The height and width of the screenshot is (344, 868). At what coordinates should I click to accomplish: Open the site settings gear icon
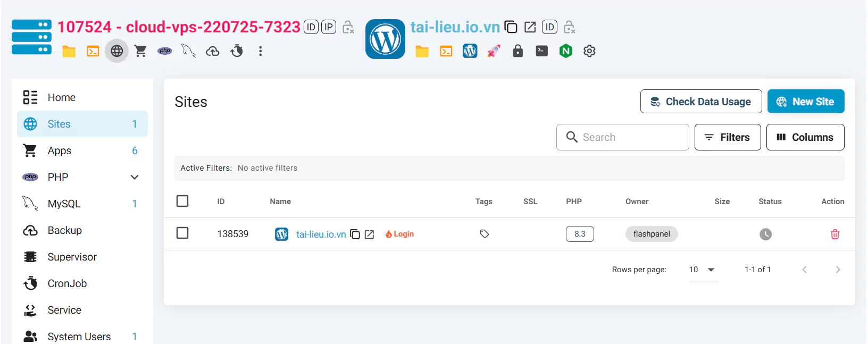[x=589, y=51]
